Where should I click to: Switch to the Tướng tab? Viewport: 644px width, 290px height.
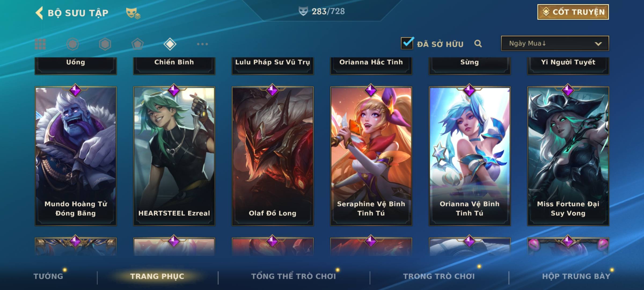click(48, 276)
